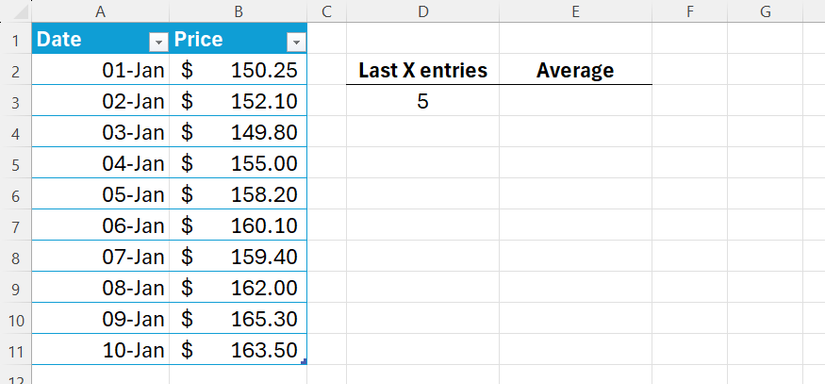Select the price cell showing 155.00

[x=238, y=163]
